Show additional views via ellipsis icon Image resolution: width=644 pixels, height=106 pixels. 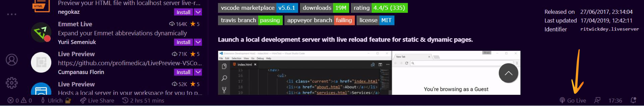(x=11, y=14)
